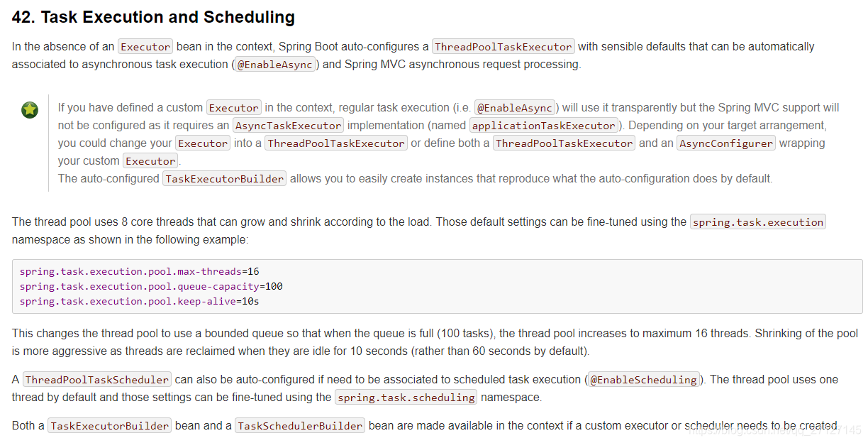The image size is (868, 443).
Task: Click the green star tip icon
Action: 30,110
